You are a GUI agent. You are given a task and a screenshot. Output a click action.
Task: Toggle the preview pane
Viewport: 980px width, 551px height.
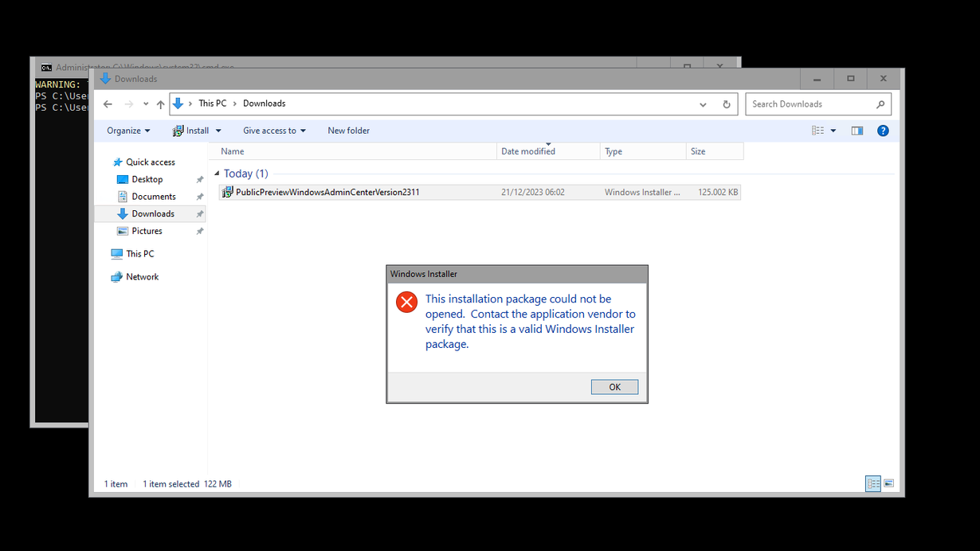pyautogui.click(x=857, y=131)
